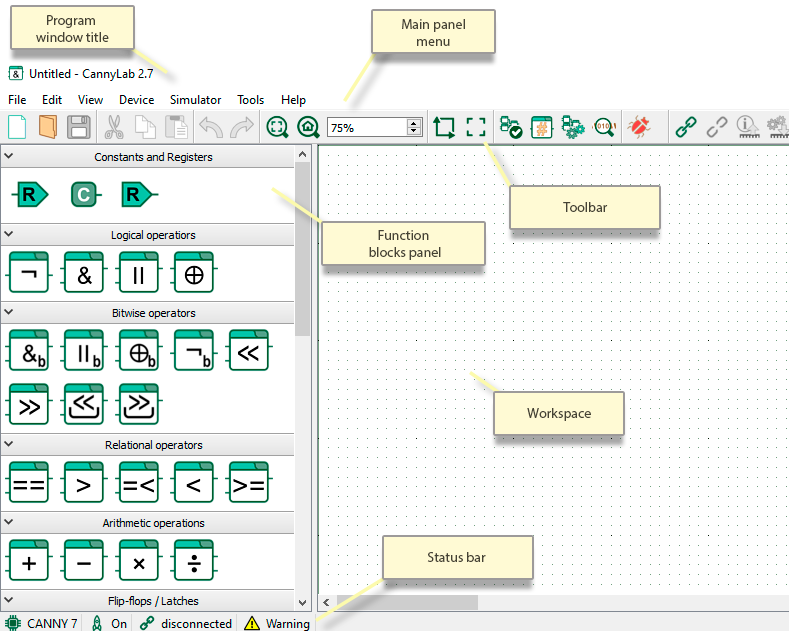Select the equals comparison block
789x631 pixels.
pos(29,482)
